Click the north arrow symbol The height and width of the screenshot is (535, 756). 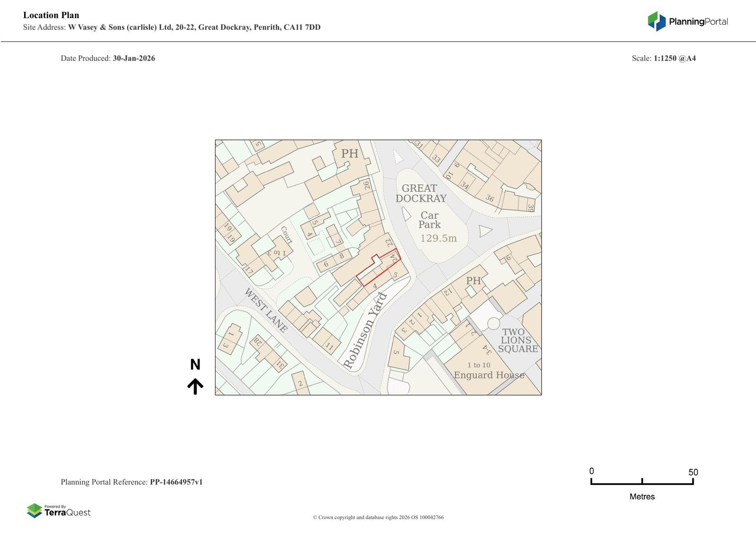click(x=195, y=386)
